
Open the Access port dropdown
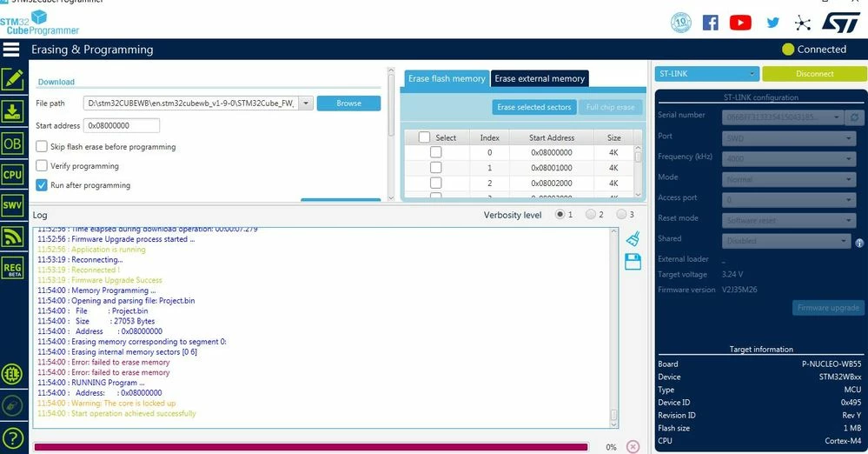coord(789,199)
